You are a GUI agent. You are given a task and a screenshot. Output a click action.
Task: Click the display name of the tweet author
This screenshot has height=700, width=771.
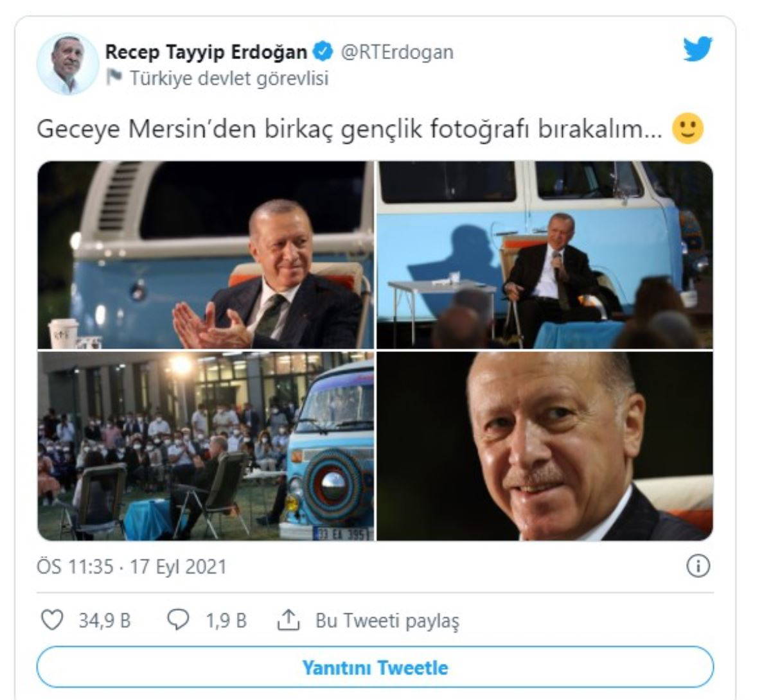coord(206,51)
